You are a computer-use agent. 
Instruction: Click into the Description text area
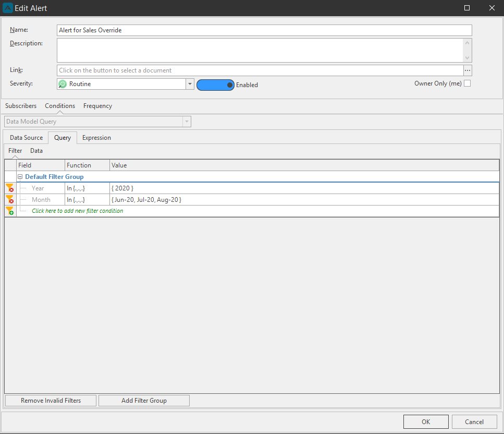coord(260,51)
